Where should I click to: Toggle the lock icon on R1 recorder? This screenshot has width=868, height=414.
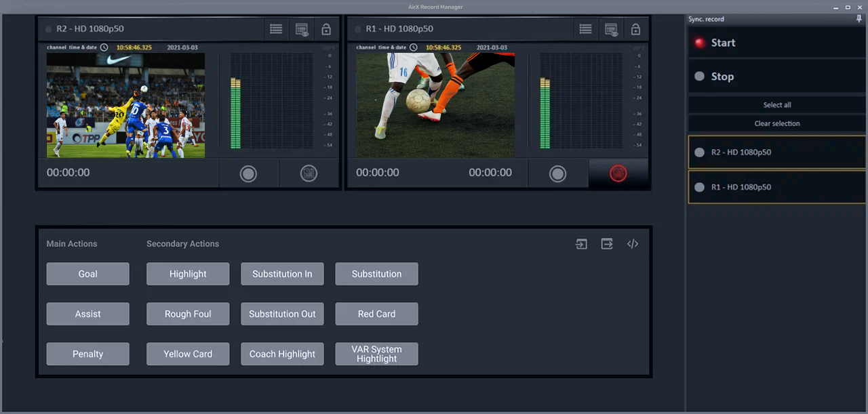click(635, 29)
